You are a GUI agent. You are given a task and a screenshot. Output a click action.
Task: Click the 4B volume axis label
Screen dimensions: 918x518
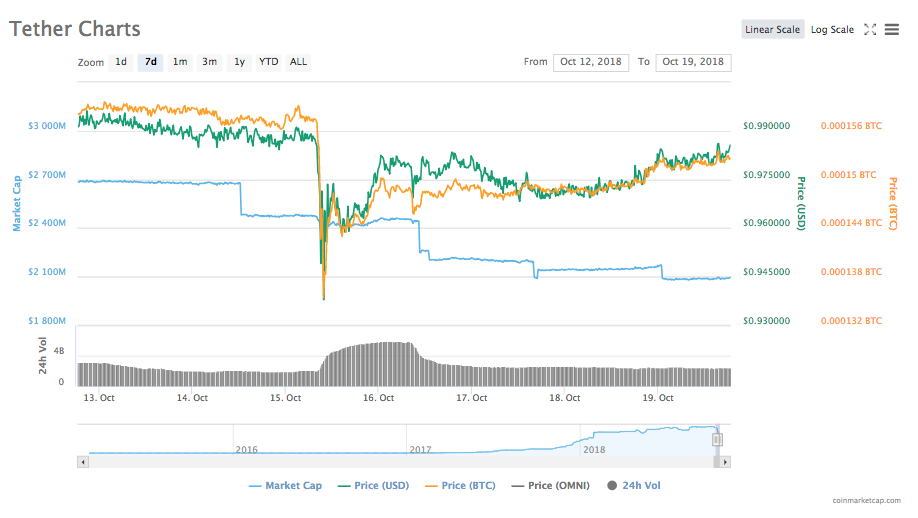coord(59,351)
